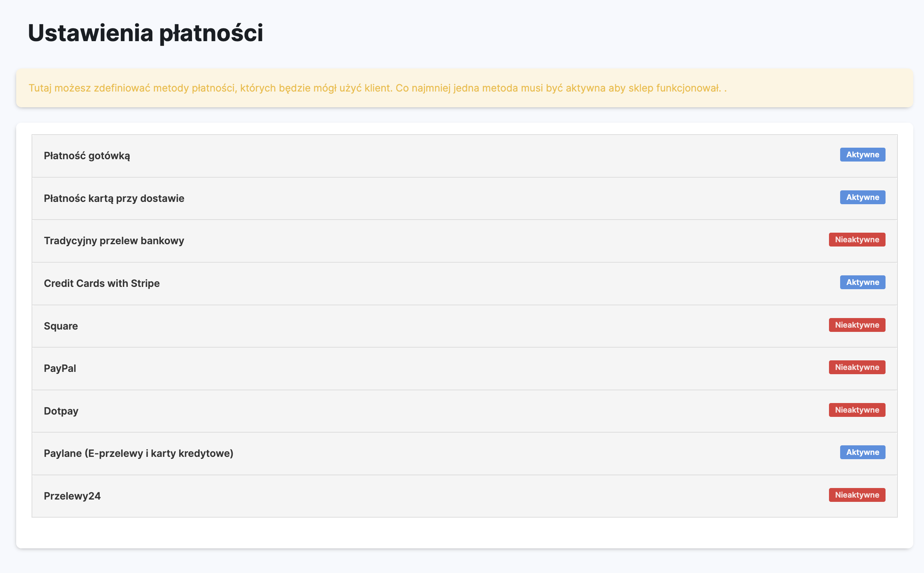
Task: Open the Płatność gotówką payment method
Action: pyautogui.click(x=87, y=156)
